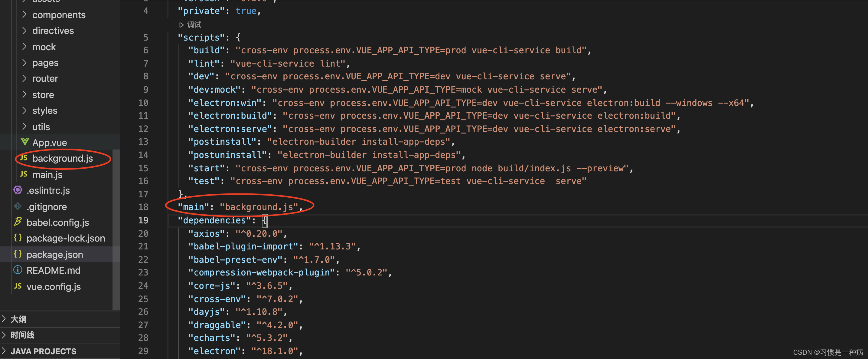This screenshot has width=868, height=359.
Task: Click the Babel icon beside babel.config.js
Action: point(18,222)
